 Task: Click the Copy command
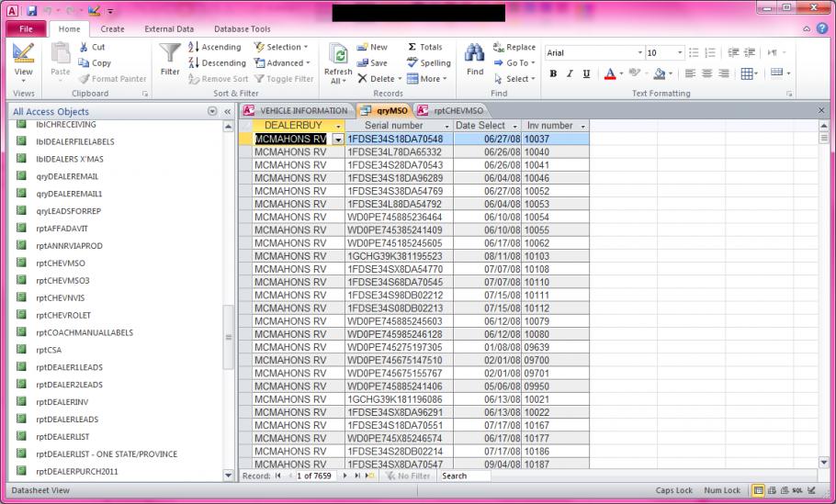95,62
